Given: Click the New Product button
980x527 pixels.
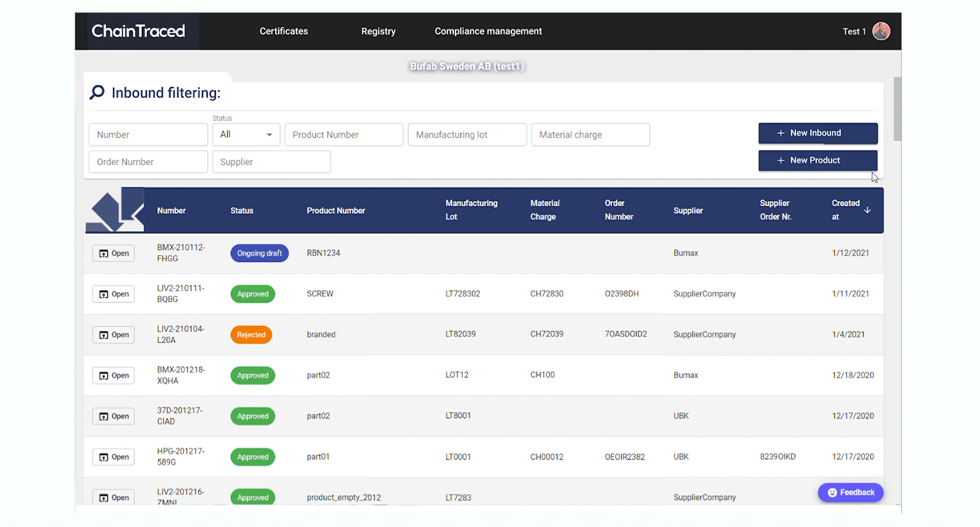Looking at the screenshot, I should [818, 160].
